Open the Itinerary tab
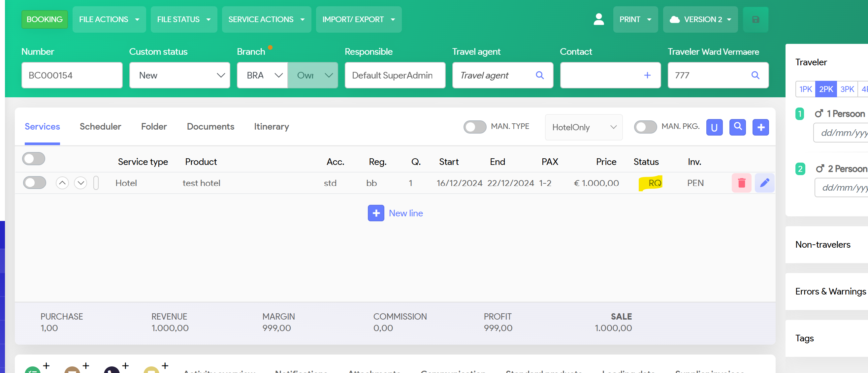 point(271,127)
